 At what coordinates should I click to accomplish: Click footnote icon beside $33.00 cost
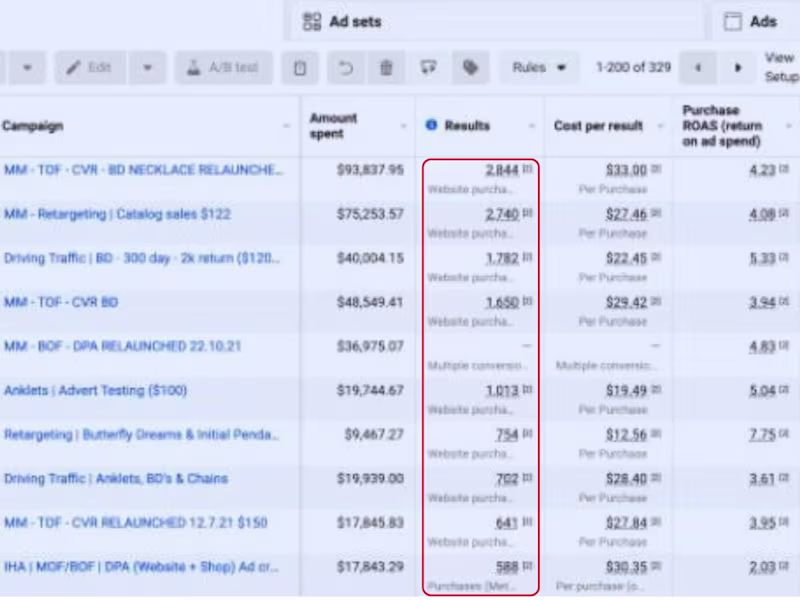[x=656, y=168]
